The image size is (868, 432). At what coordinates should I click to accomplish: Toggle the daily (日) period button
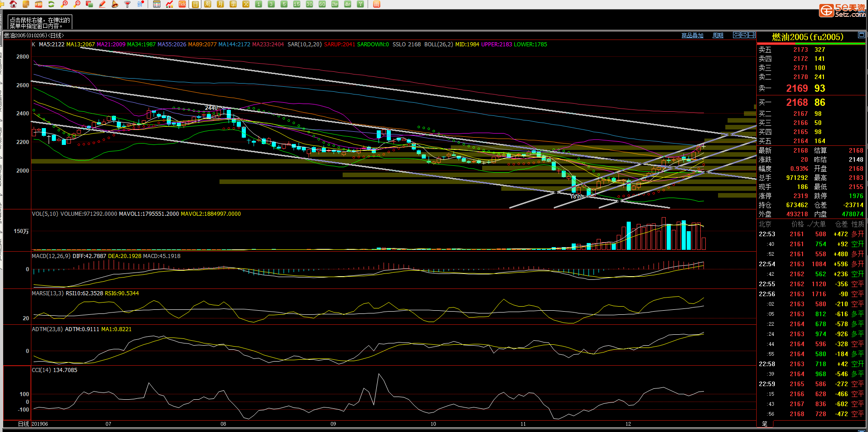click(x=195, y=4)
